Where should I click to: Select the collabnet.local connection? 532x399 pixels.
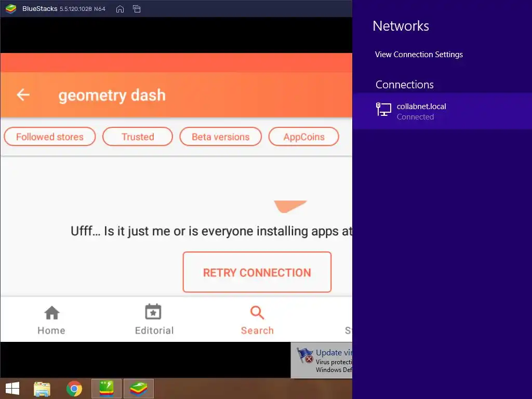click(x=442, y=111)
